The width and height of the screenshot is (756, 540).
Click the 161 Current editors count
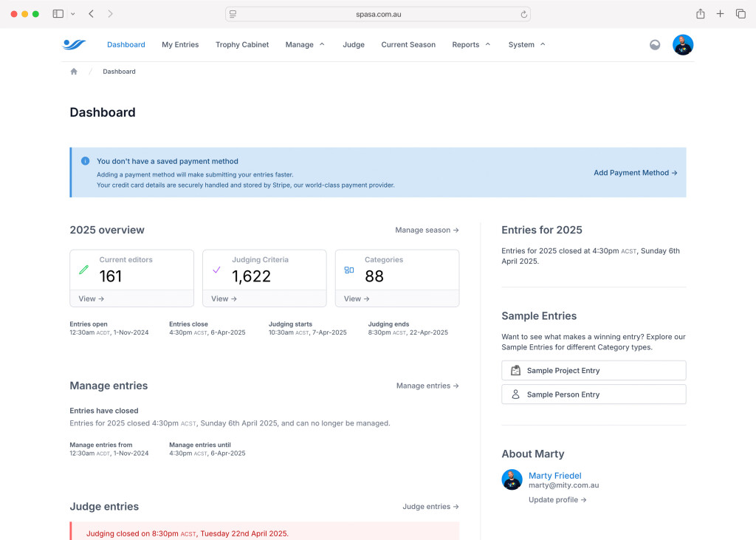pos(111,276)
